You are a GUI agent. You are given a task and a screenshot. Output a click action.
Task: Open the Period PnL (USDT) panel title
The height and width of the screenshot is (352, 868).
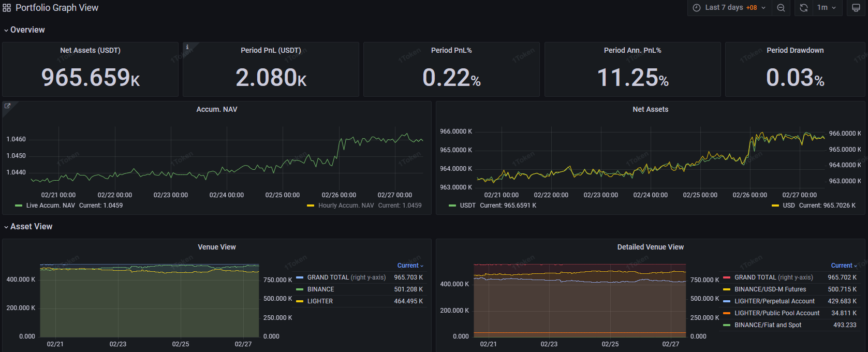click(x=271, y=50)
